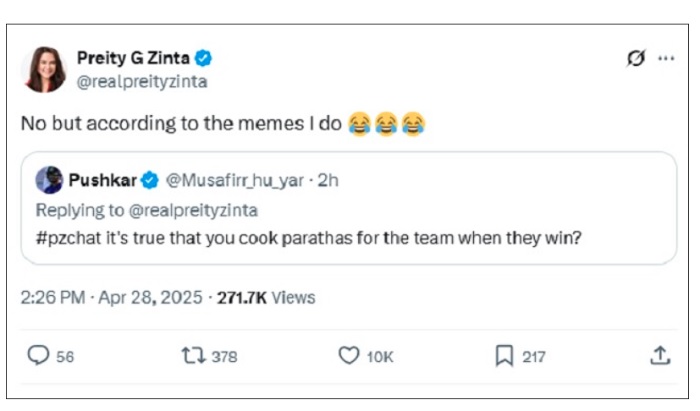Click Pushkar's blue verified badge
The height and width of the screenshot is (411, 700).
pos(149,181)
